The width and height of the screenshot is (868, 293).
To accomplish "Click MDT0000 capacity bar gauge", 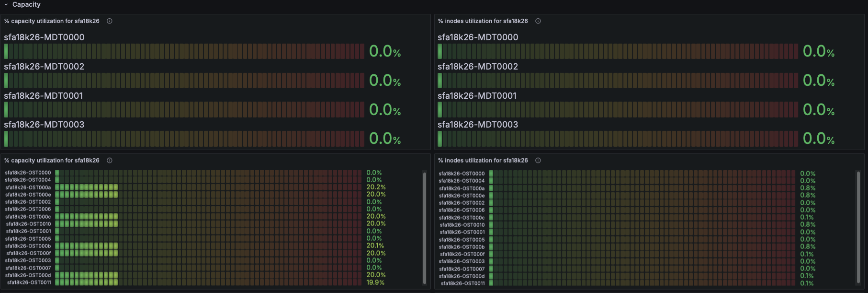I will coord(184,51).
